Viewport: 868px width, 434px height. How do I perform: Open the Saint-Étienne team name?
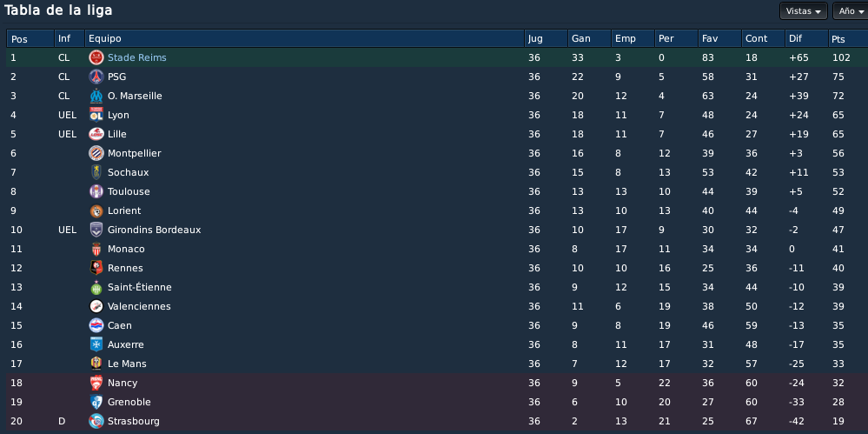point(140,287)
